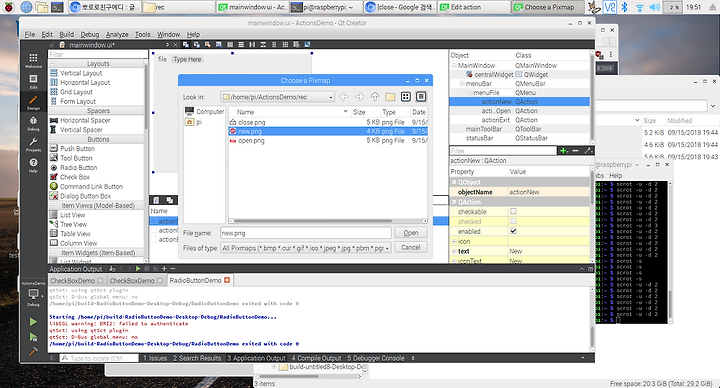This screenshot has width=720, height=388.
Task: Add dynamic property with green plus icon
Action: click(x=563, y=151)
